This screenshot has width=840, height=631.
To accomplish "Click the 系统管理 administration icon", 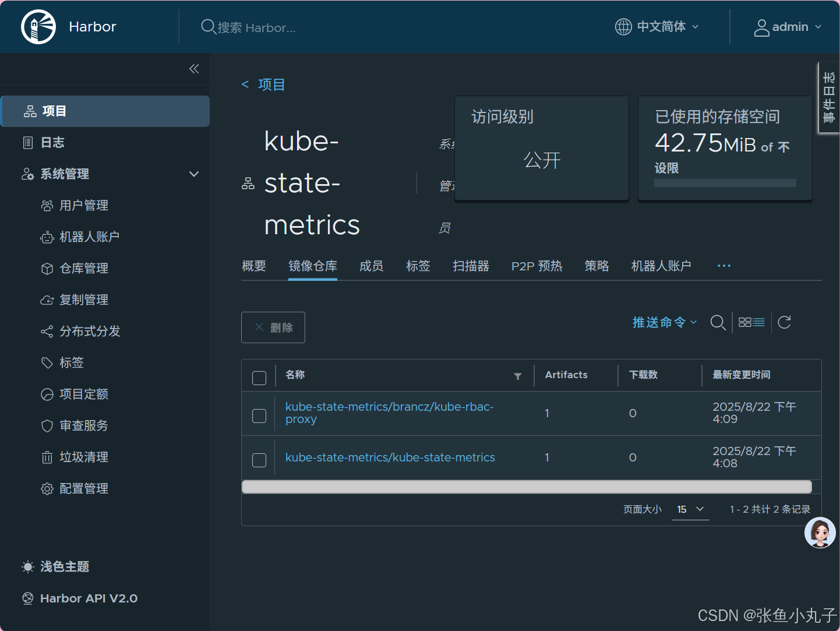I will [x=28, y=174].
